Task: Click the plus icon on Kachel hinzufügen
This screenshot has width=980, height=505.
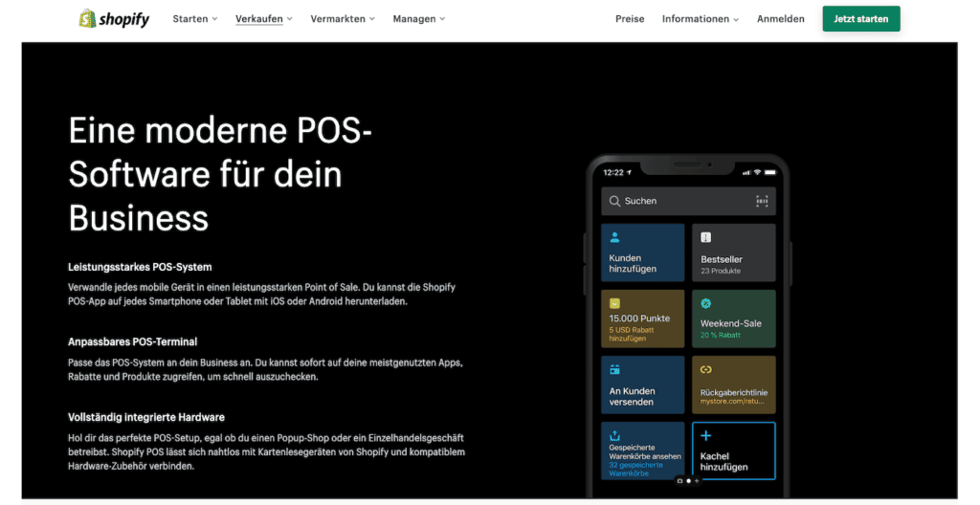Action: pyautogui.click(x=705, y=435)
